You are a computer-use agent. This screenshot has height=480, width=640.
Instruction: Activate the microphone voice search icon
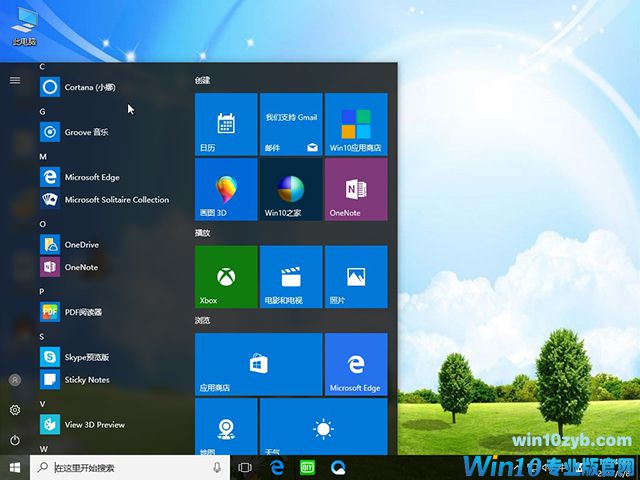coord(217,468)
